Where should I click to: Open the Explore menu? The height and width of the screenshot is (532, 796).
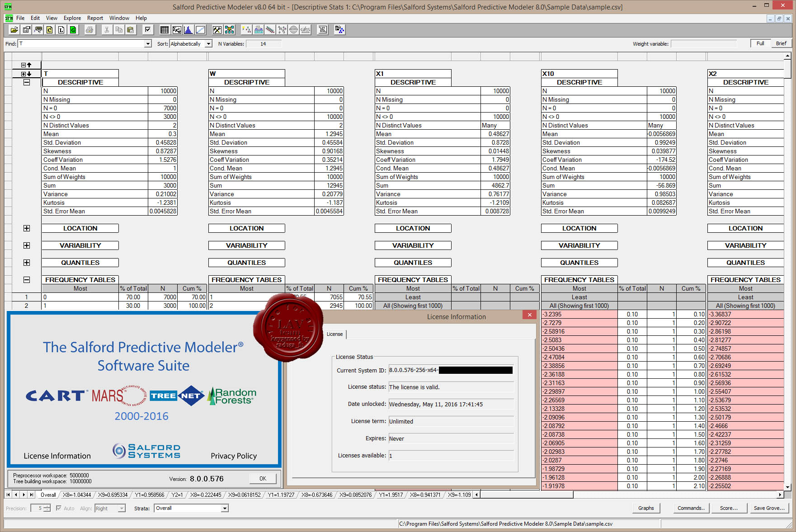click(x=72, y=18)
